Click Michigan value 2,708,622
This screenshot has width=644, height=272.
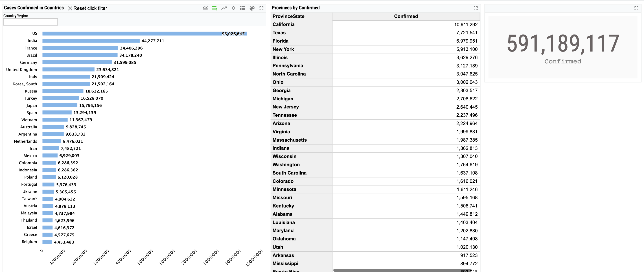[467, 99]
